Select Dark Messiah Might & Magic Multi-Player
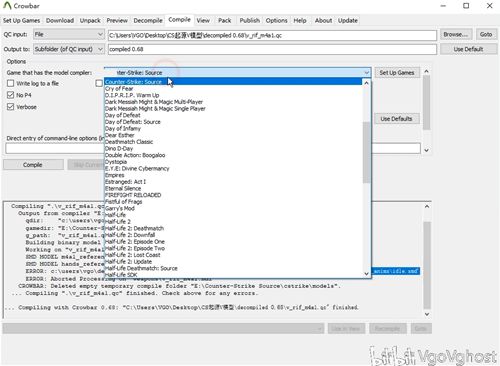The height and width of the screenshot is (366, 500). pos(233,102)
